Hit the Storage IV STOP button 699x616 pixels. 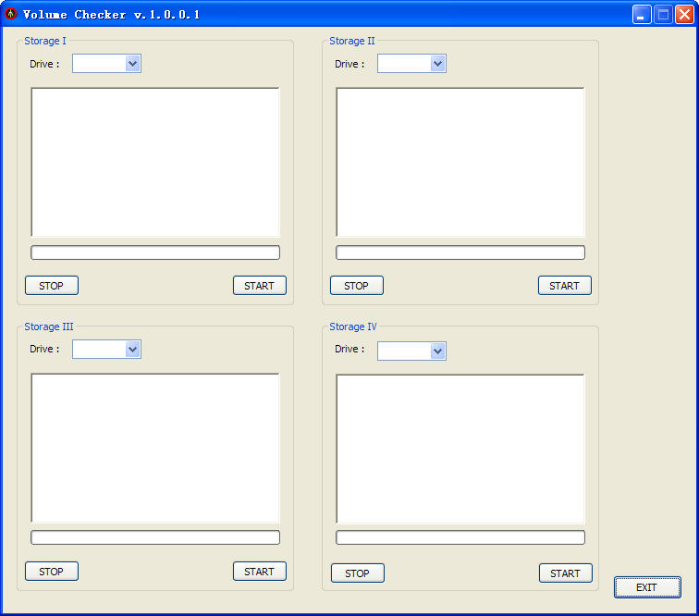pos(357,573)
